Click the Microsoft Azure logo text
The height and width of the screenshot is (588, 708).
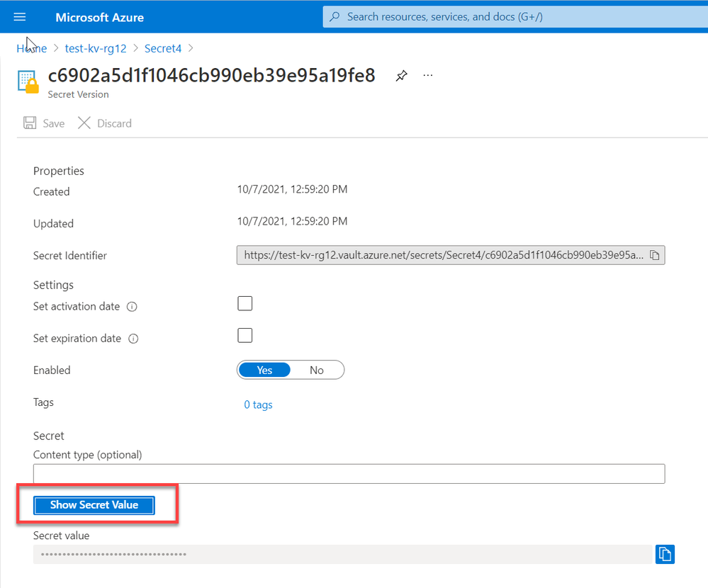pyautogui.click(x=99, y=17)
